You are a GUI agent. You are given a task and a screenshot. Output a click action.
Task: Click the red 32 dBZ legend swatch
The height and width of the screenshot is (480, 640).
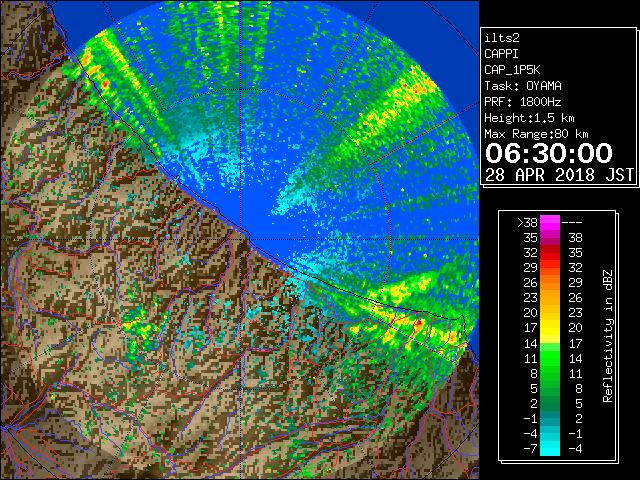(x=550, y=253)
